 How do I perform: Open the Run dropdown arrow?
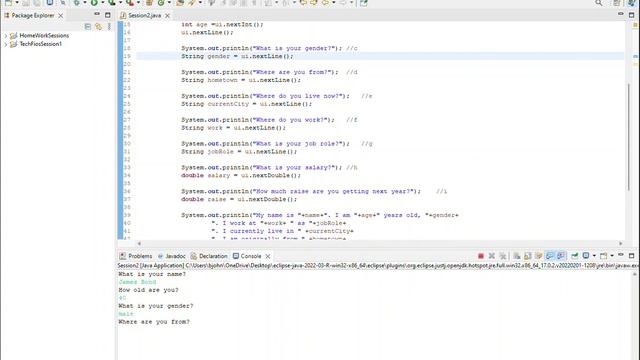(102, 3)
